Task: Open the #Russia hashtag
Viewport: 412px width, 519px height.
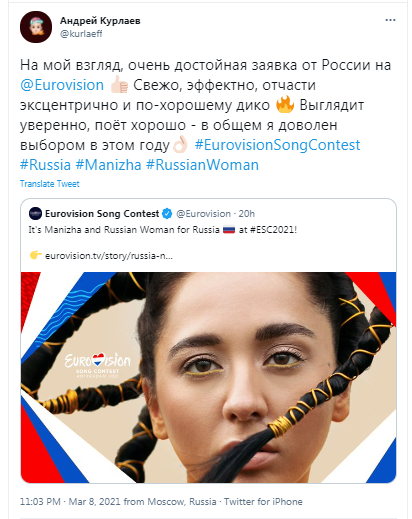Action: click(x=45, y=165)
